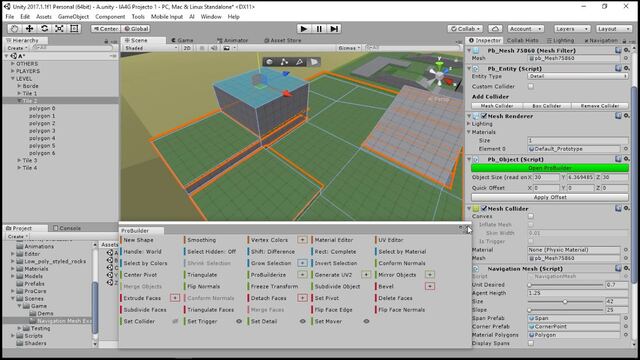Viewport: 640px width, 360px height.
Task: Click the Box Collider button
Action: (x=547, y=106)
